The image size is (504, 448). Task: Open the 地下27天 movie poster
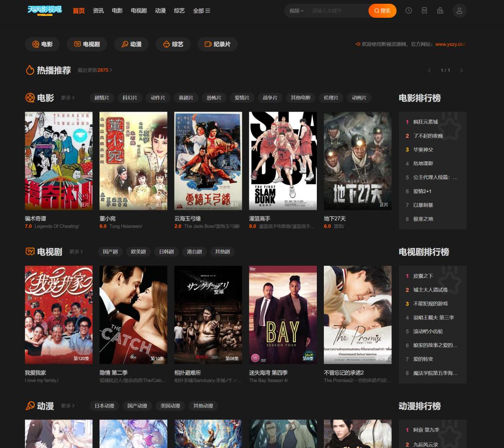(x=357, y=161)
